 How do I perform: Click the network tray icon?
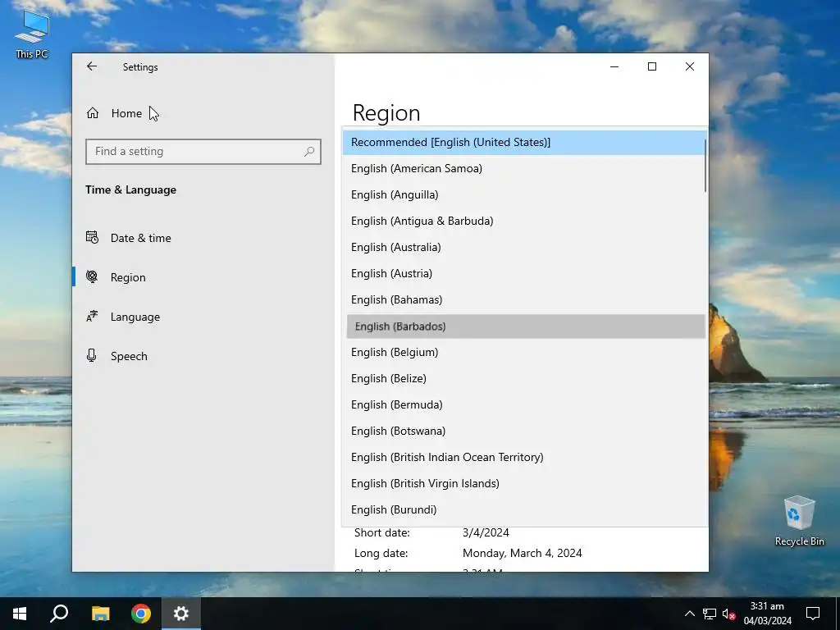click(710, 614)
